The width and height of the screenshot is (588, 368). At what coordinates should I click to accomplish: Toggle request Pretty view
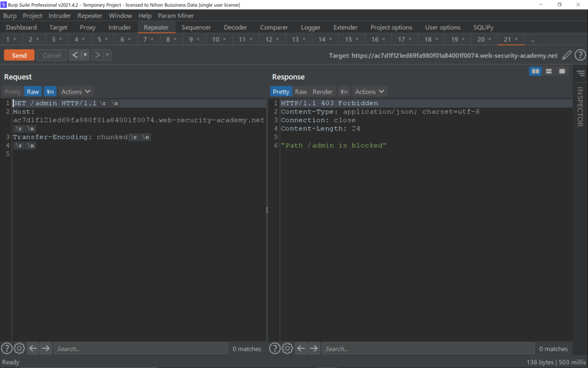(13, 91)
